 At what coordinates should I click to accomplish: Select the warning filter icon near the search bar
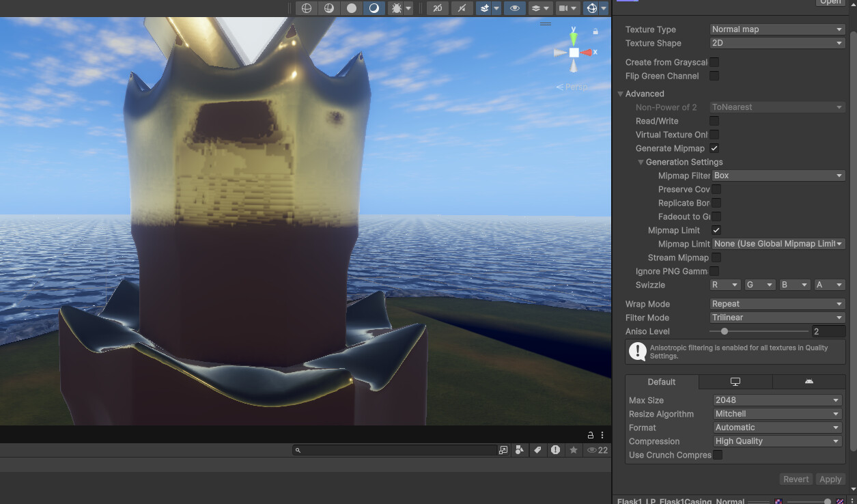(x=556, y=450)
